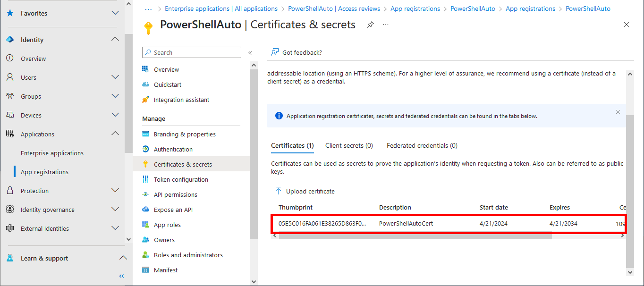Switch to the Client secrets tab
The image size is (644, 286).
[x=349, y=145]
